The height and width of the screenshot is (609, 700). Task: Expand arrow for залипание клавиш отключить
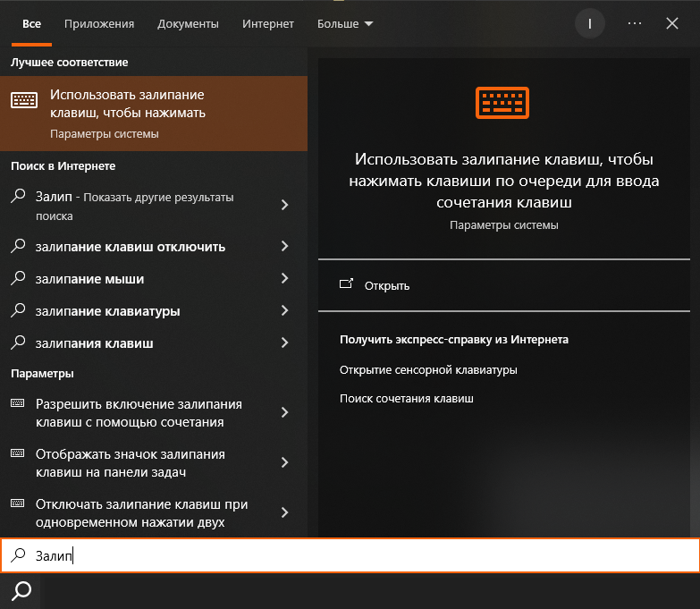click(285, 246)
